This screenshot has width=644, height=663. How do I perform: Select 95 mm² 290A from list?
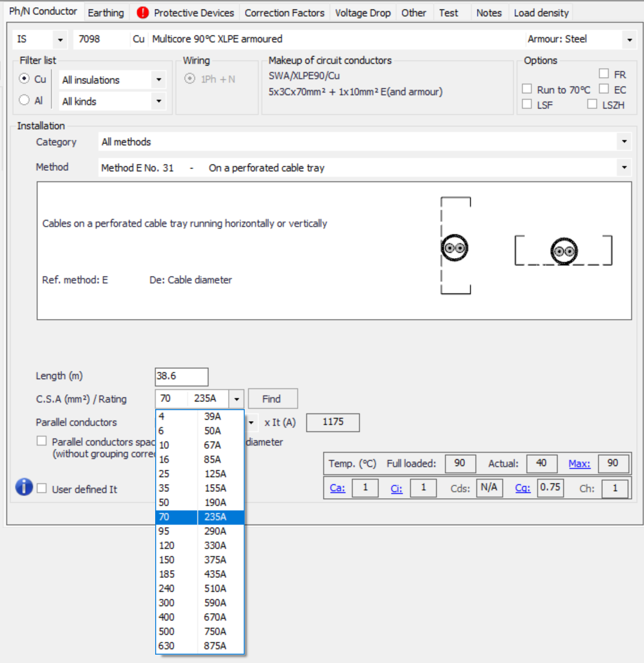(x=199, y=531)
